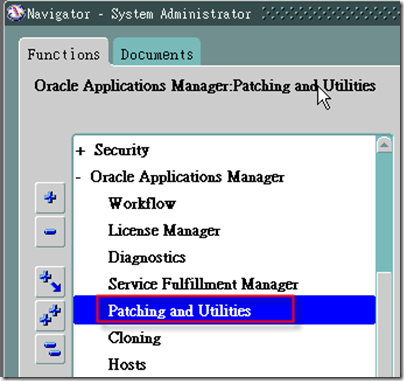Click the Collapse (single minus) button
Image resolution: width=404 pixels, height=381 pixels.
50,232
